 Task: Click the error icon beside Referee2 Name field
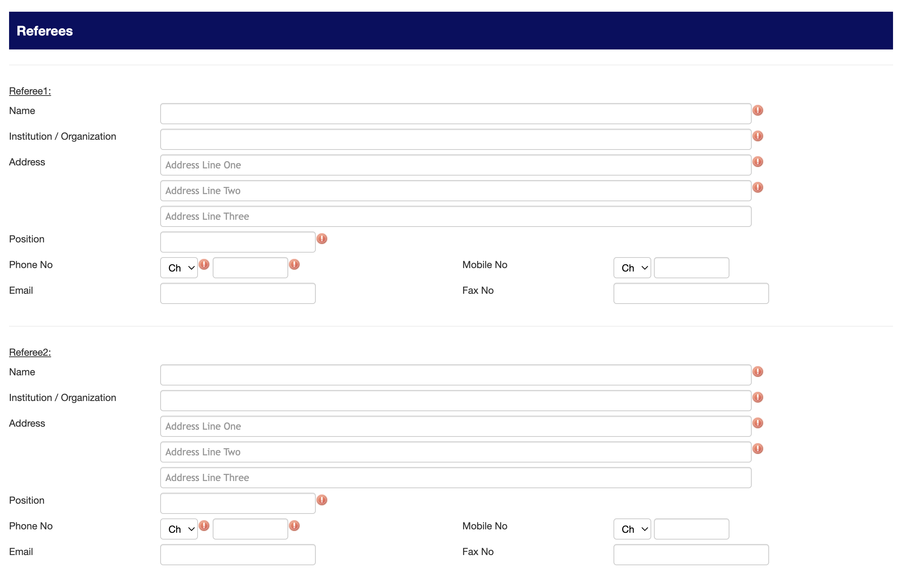[x=757, y=372]
